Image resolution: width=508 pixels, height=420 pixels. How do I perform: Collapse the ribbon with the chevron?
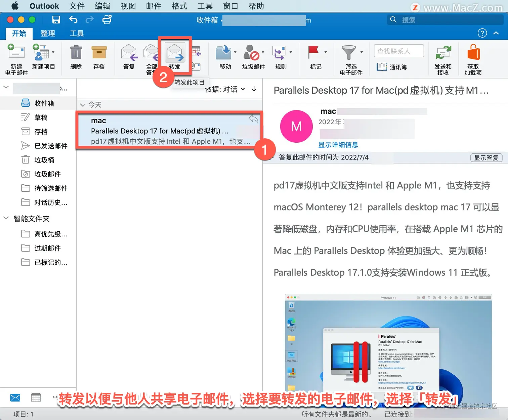[x=496, y=33]
